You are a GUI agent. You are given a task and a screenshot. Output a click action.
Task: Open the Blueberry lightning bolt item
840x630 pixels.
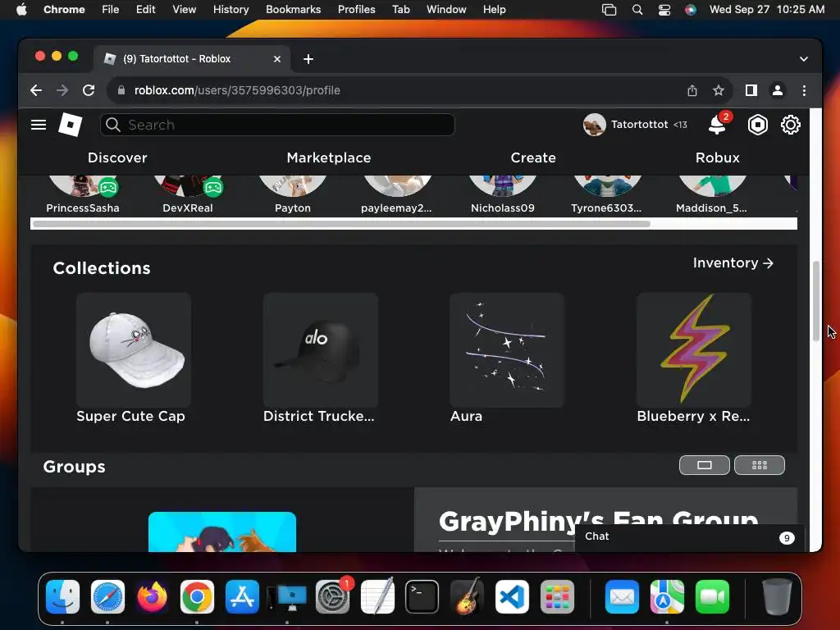[x=694, y=358]
